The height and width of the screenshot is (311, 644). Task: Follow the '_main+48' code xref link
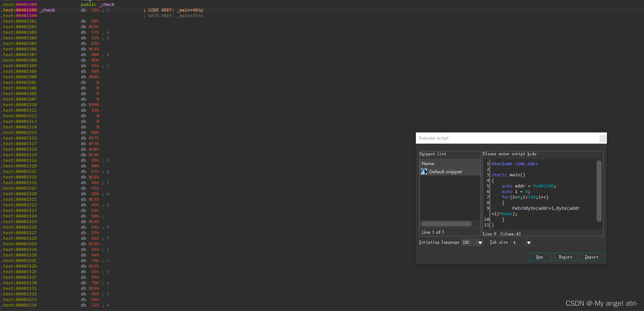point(190,10)
